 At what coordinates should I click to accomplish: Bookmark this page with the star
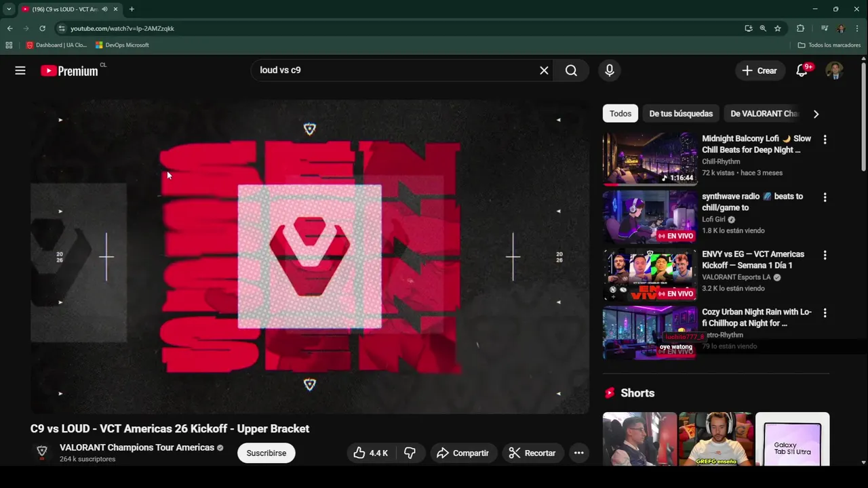[778, 28]
